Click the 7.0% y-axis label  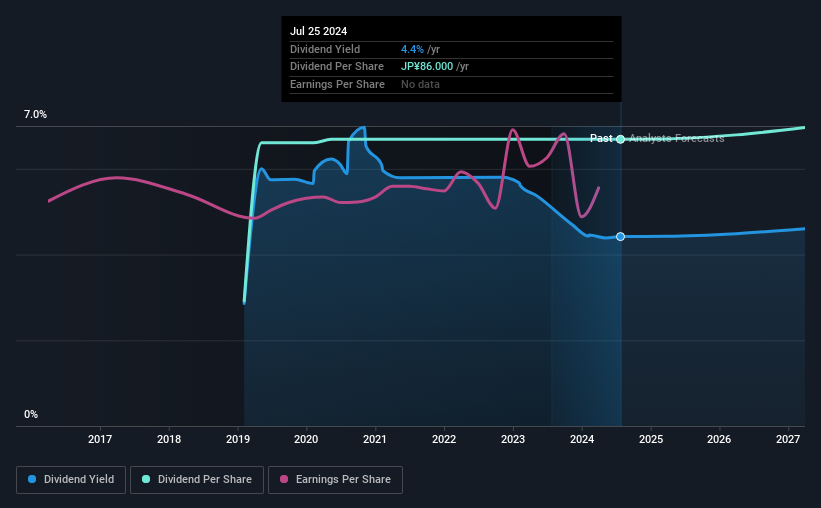tap(35, 114)
